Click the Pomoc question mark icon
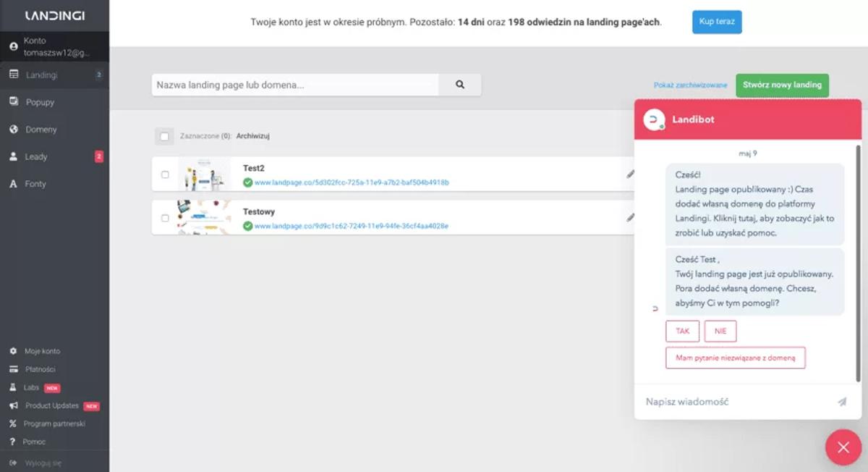Screen dimensions: 868x472 point(13,442)
